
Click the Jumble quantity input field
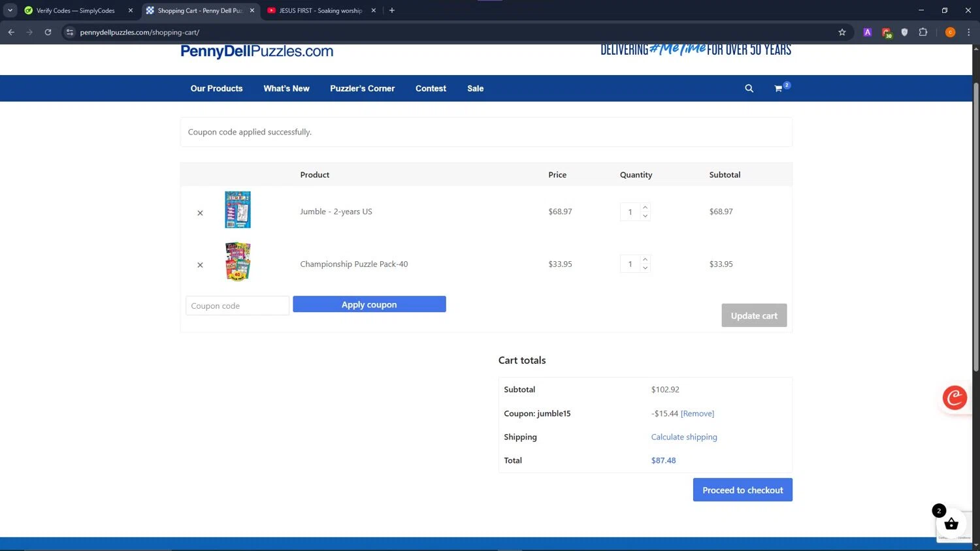pyautogui.click(x=630, y=212)
